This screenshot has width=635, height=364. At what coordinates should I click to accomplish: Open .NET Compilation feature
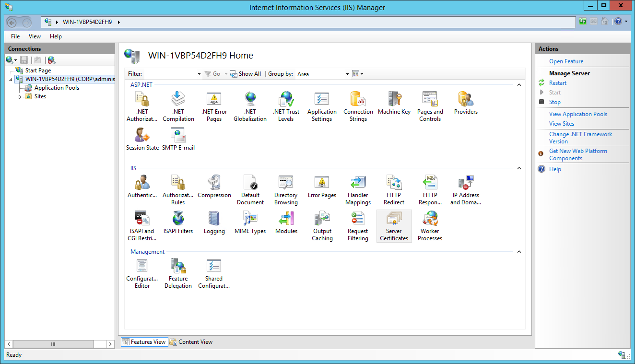178,106
